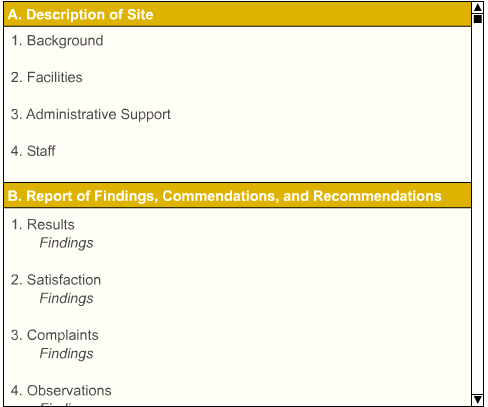Click the empty scrollbar track area
488x407 pixels.
pos(477,208)
